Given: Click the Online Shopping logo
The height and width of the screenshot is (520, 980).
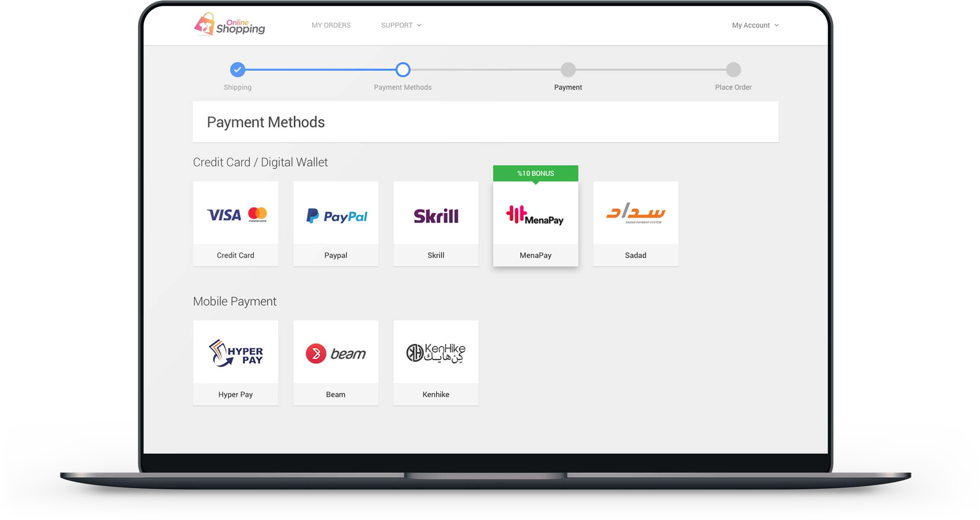Looking at the screenshot, I should [229, 24].
